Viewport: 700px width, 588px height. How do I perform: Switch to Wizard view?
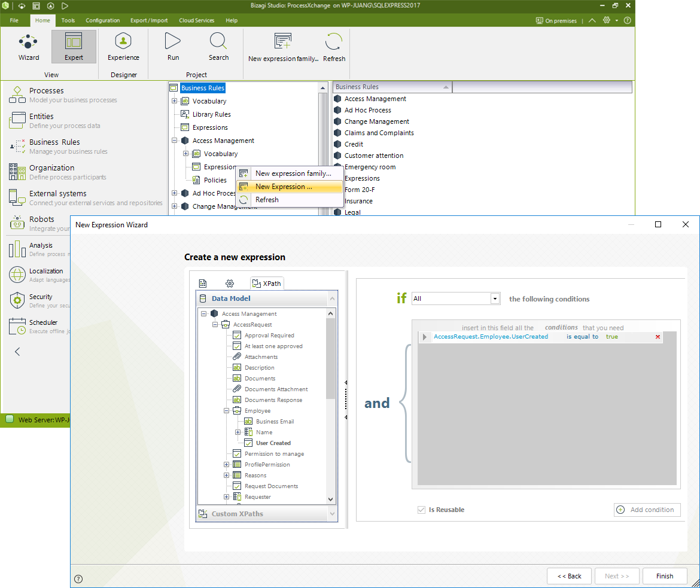pos(29,47)
